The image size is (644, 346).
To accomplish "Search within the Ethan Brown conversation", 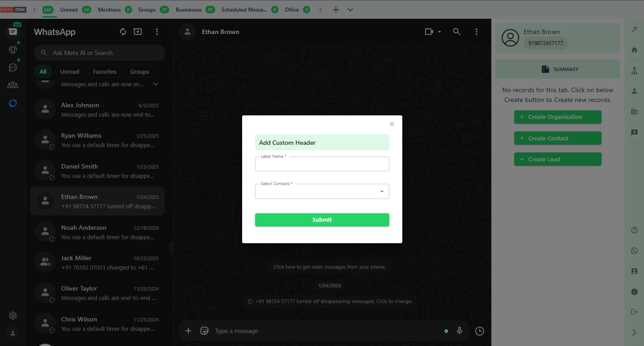I will click(456, 31).
